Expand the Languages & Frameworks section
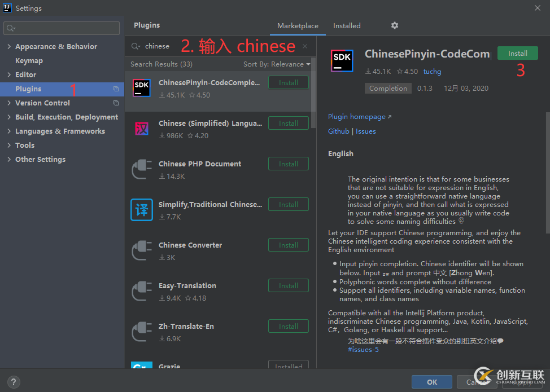550x392 pixels. [x=9, y=131]
